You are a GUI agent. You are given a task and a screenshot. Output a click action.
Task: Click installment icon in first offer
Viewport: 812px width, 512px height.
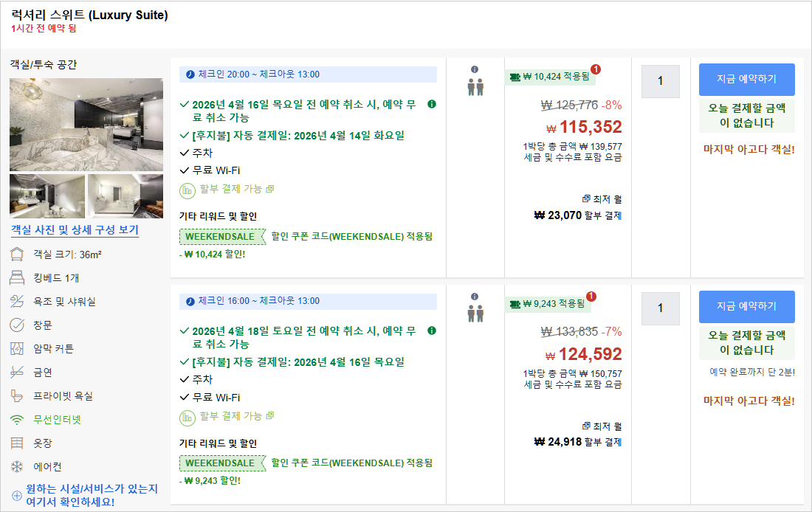187,191
